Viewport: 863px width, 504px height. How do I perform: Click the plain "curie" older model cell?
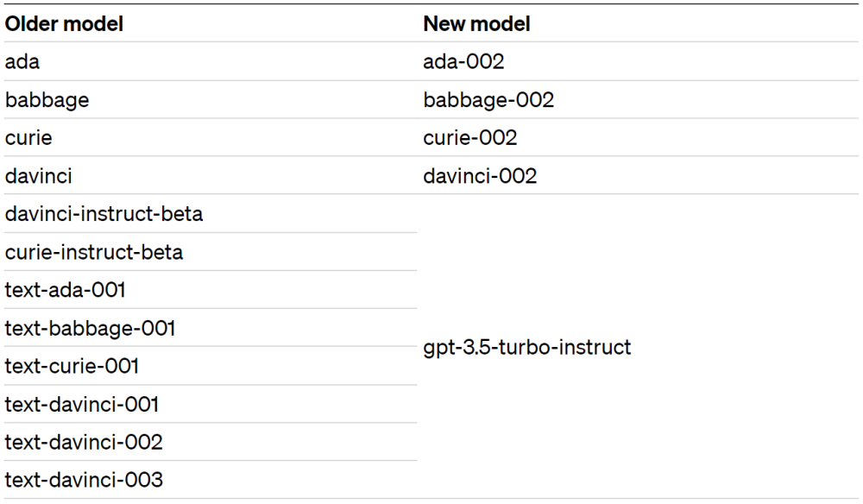(28, 138)
